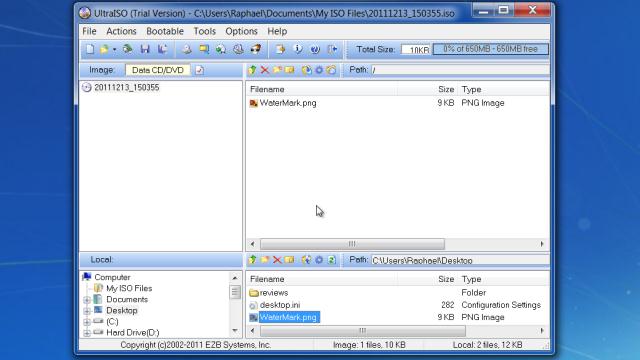Select the reviews folder in local list
This screenshot has height=360, width=640.
point(274,293)
